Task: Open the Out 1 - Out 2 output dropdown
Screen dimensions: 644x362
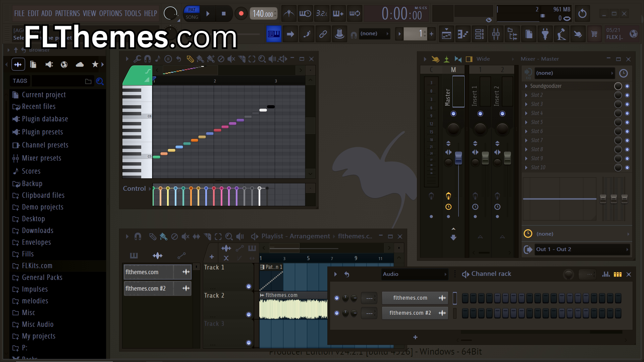Action: coord(582,249)
